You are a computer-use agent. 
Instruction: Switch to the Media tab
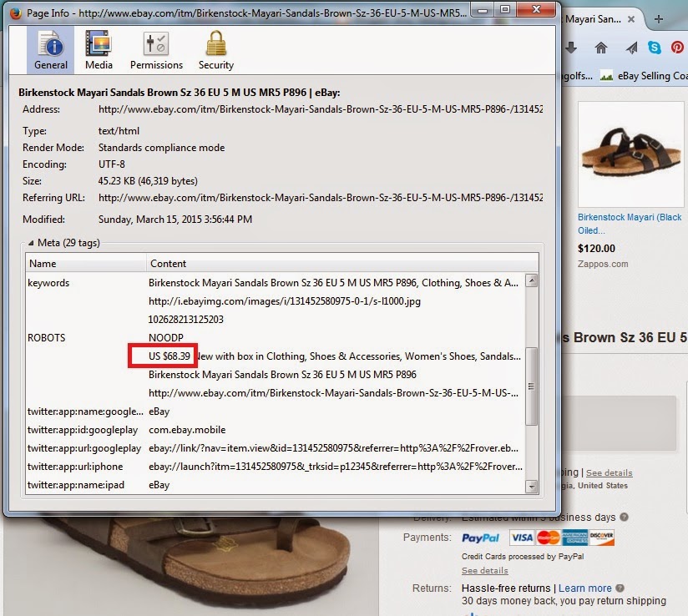99,49
